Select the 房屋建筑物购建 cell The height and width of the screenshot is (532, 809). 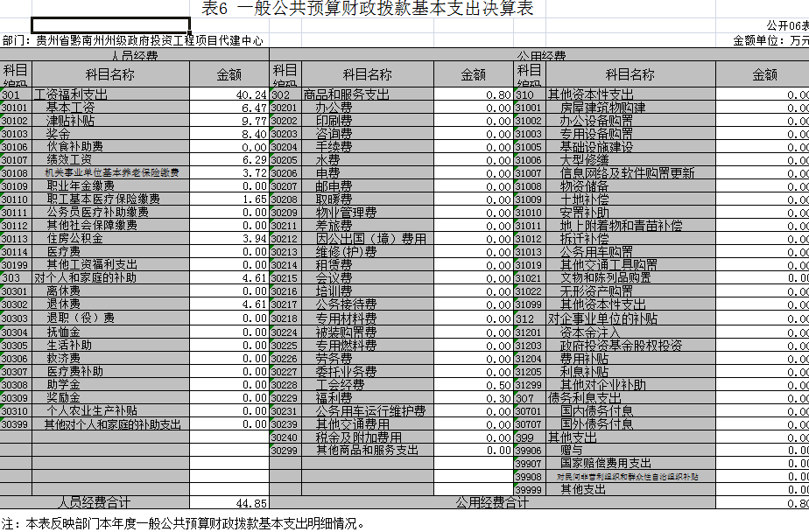(630, 108)
